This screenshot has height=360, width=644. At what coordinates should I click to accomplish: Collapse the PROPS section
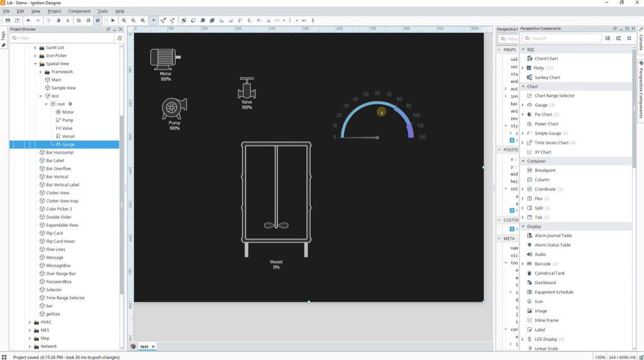[x=500, y=50]
